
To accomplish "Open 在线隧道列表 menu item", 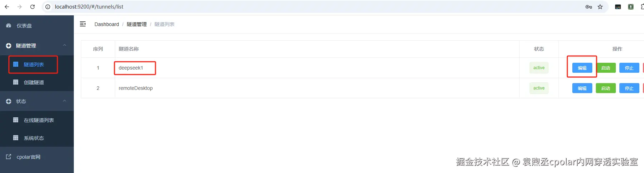I will coord(39,120).
